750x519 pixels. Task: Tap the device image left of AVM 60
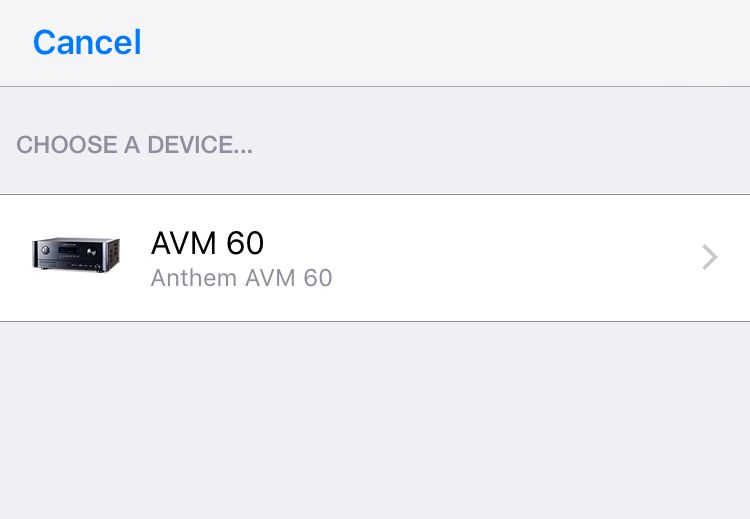tap(76, 257)
